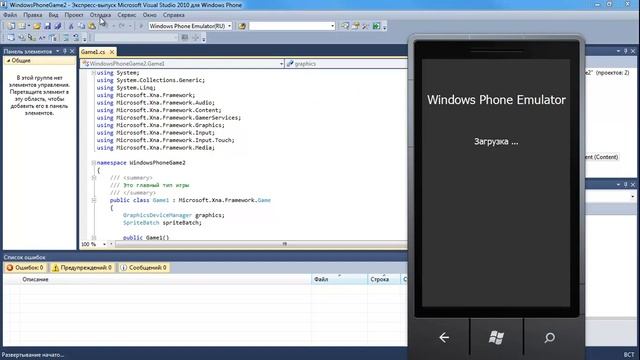Viewport: 640px width, 360px height.
Task: Click 'SpriteBatch spriteBatch;' code line
Action: point(162,222)
